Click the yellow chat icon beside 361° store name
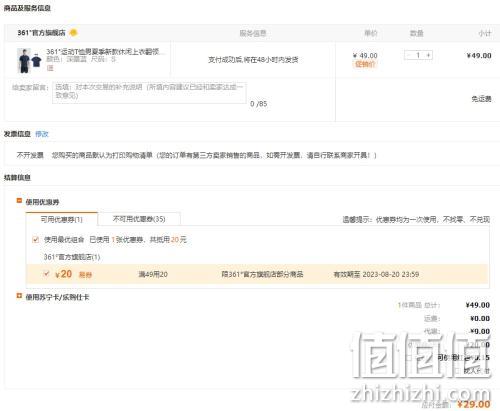The image size is (500, 411). (x=73, y=33)
